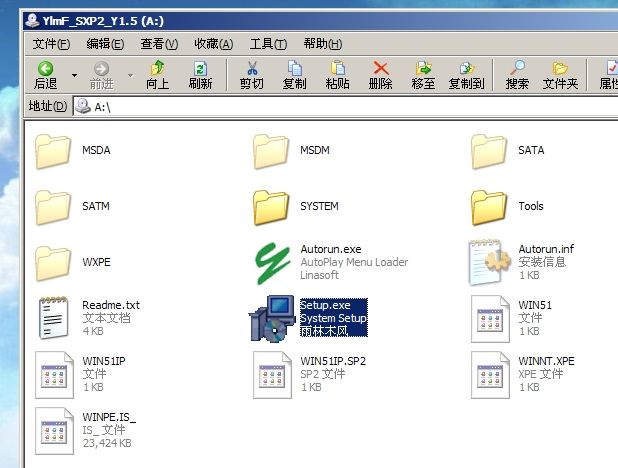Click the Autorun.exe name label
Image resolution: width=618 pixels, height=468 pixels.
tap(331, 249)
